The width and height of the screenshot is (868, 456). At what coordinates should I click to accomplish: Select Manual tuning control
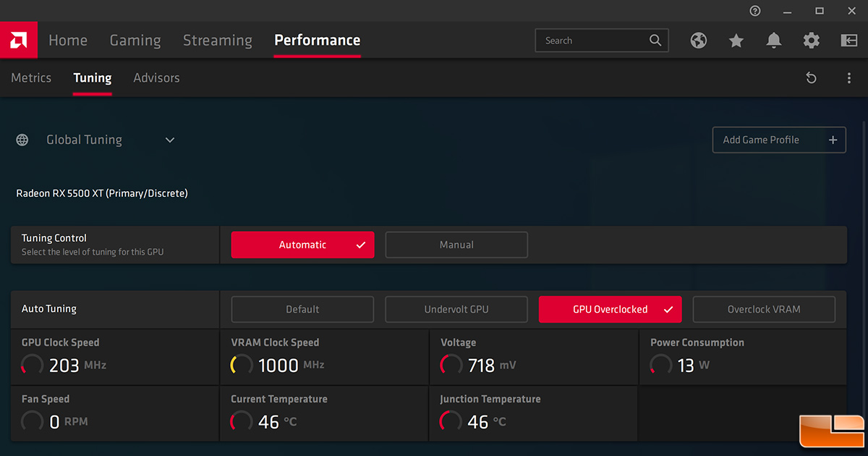(x=456, y=245)
